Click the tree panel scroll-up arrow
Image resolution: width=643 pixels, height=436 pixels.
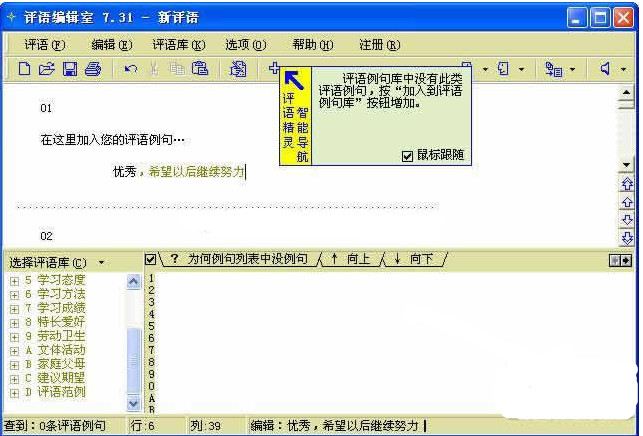tap(133, 282)
